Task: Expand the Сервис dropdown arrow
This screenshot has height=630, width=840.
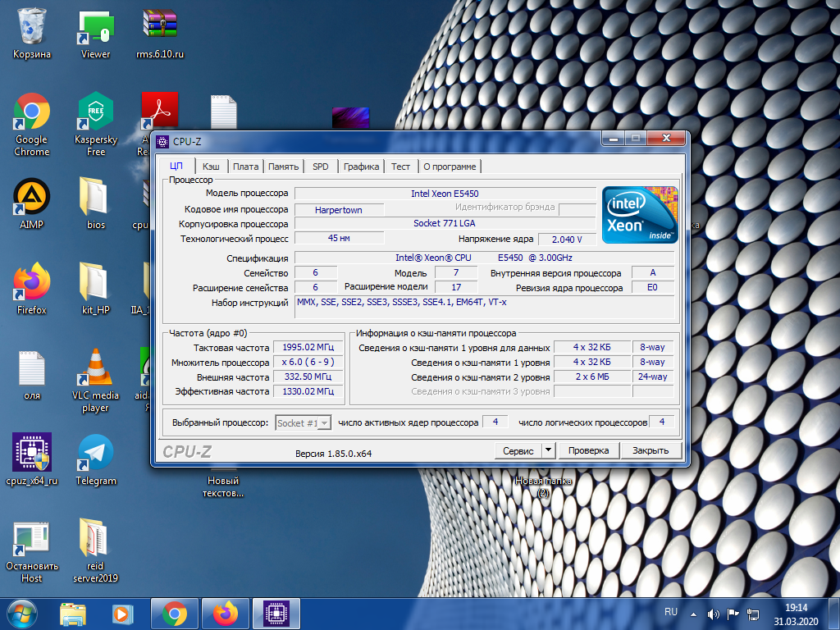Action: 548,450
